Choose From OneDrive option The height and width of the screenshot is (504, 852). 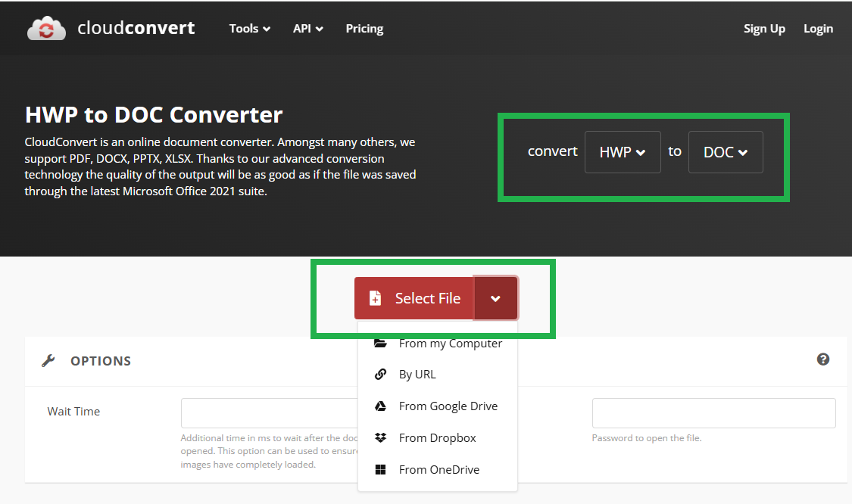click(x=438, y=469)
